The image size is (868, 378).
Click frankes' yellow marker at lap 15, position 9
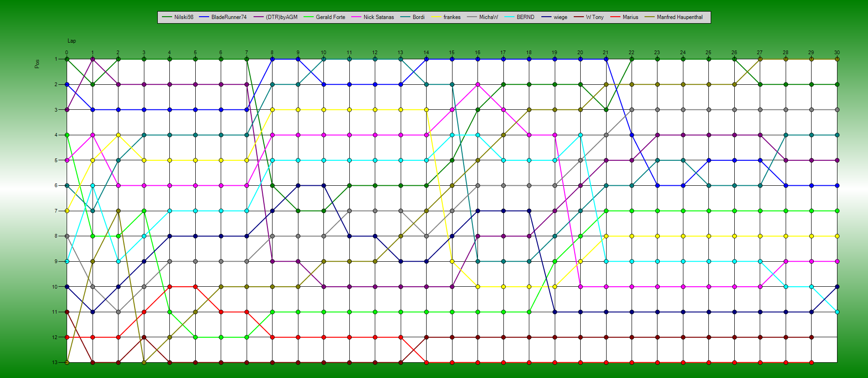click(x=452, y=261)
